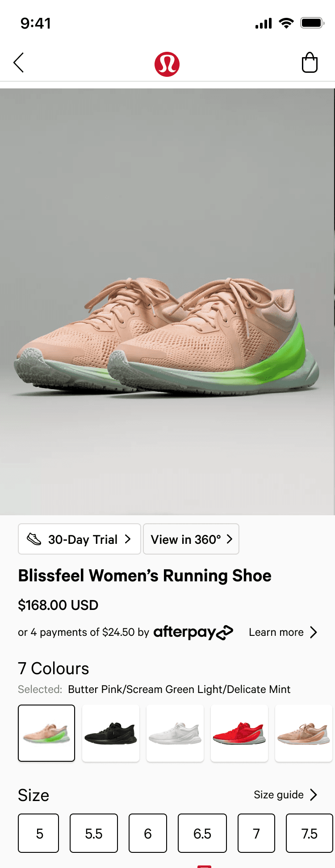Tap the afterpay logo
The height and width of the screenshot is (868, 335).
coord(193,632)
